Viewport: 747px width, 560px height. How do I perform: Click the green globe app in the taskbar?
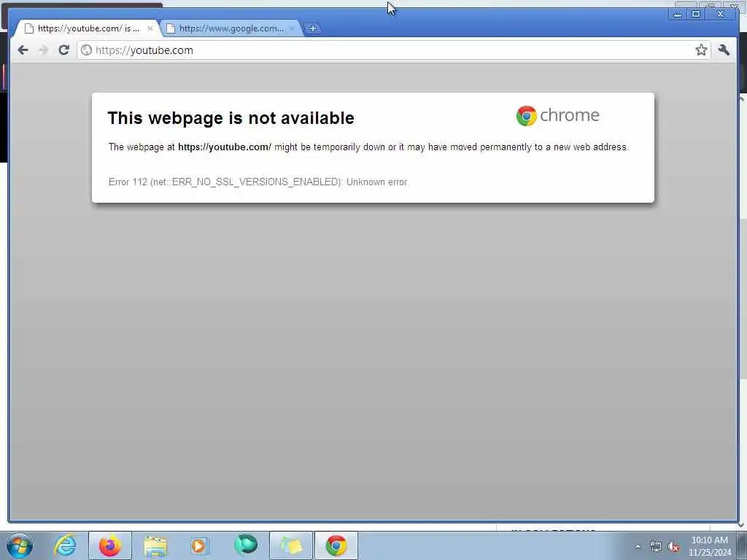pyautogui.click(x=246, y=545)
